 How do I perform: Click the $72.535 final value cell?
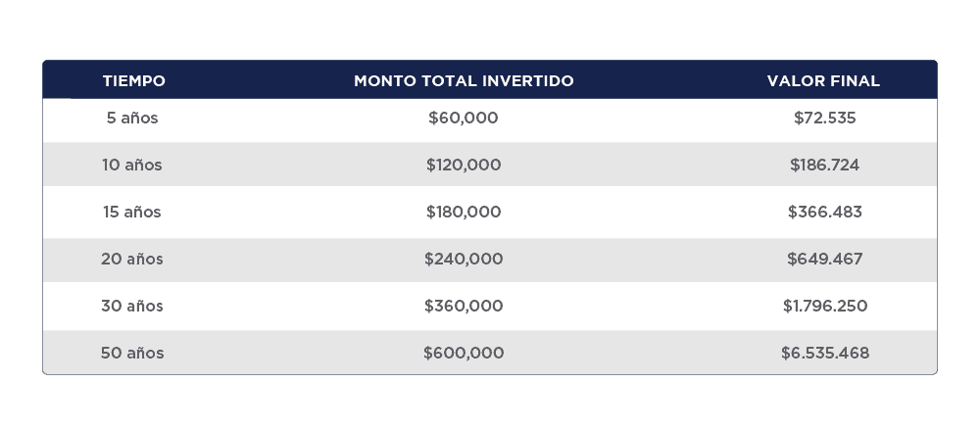click(825, 119)
